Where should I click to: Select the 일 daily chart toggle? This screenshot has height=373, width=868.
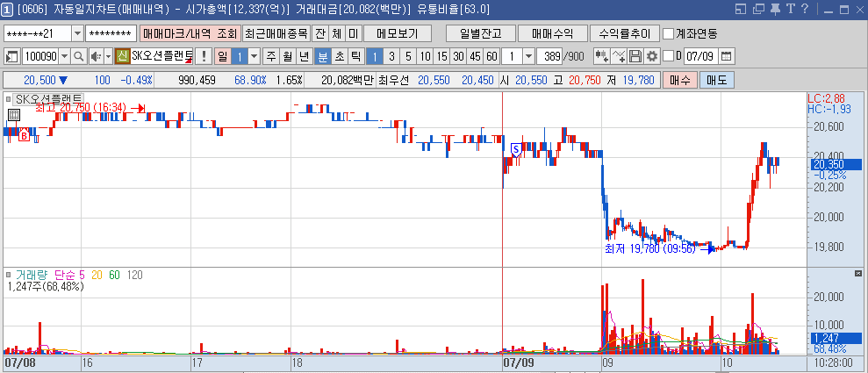click(223, 56)
